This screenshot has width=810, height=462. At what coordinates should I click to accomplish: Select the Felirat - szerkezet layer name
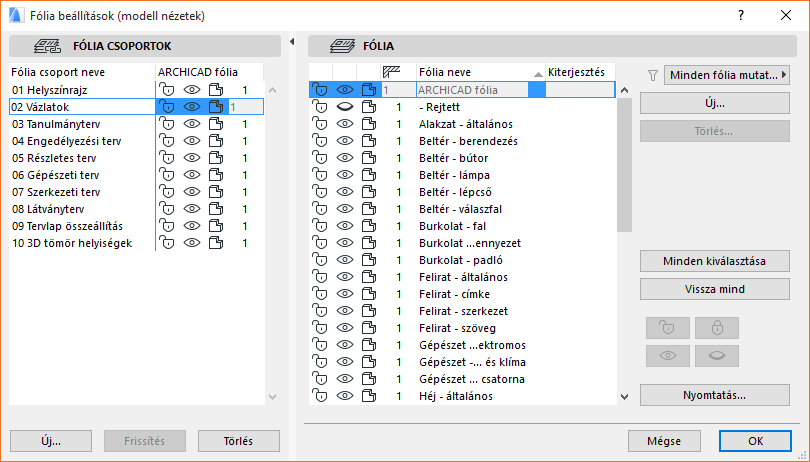(463, 311)
